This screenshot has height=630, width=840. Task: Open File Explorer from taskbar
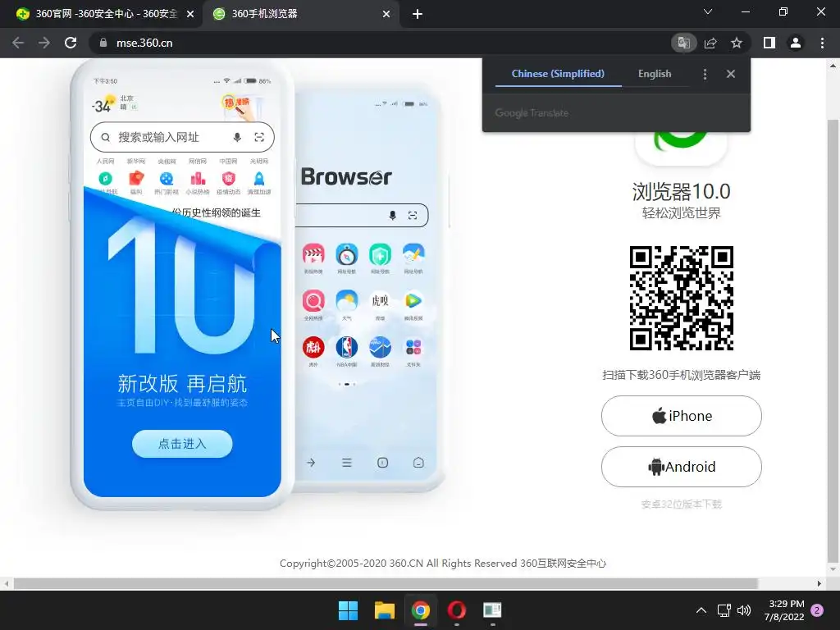[384, 610]
